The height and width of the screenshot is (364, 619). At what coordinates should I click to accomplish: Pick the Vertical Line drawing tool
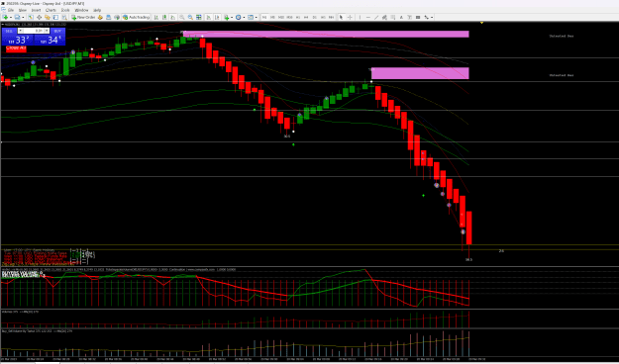[x=360, y=18]
